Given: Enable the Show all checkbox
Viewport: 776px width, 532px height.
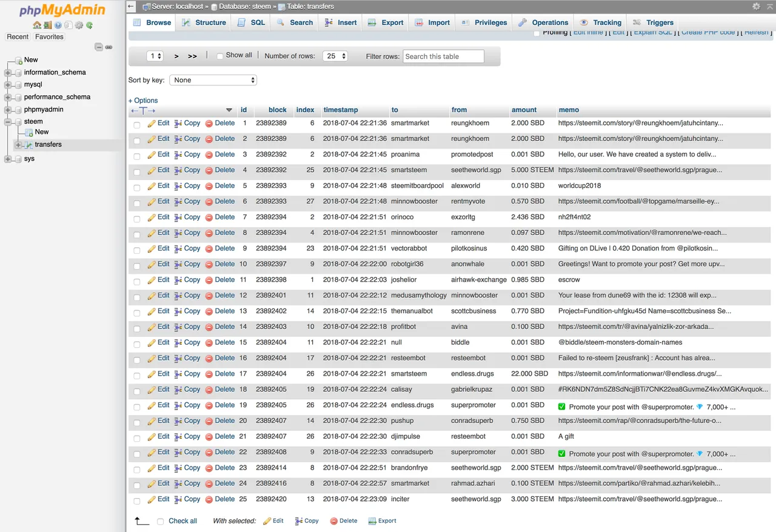Looking at the screenshot, I should tap(220, 56).
